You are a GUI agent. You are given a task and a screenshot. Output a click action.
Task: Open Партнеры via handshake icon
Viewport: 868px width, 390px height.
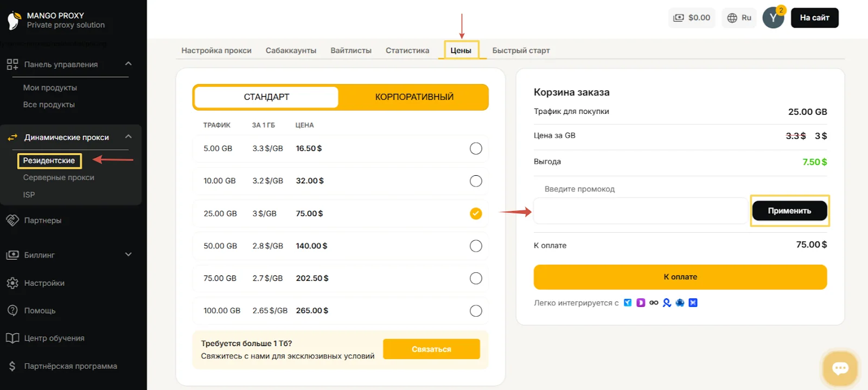(x=12, y=220)
